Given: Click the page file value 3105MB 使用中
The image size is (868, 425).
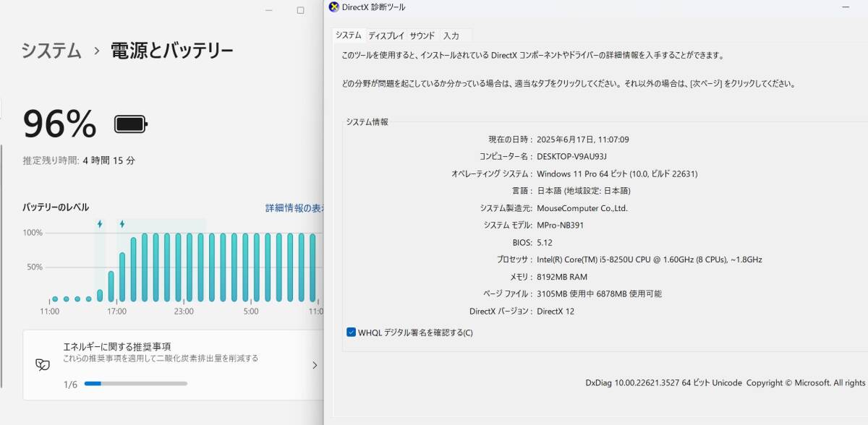Looking at the screenshot, I should [x=599, y=294].
